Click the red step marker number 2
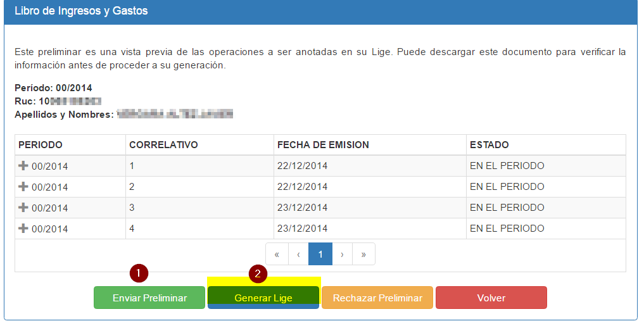This screenshot has width=644, height=333. point(258,273)
